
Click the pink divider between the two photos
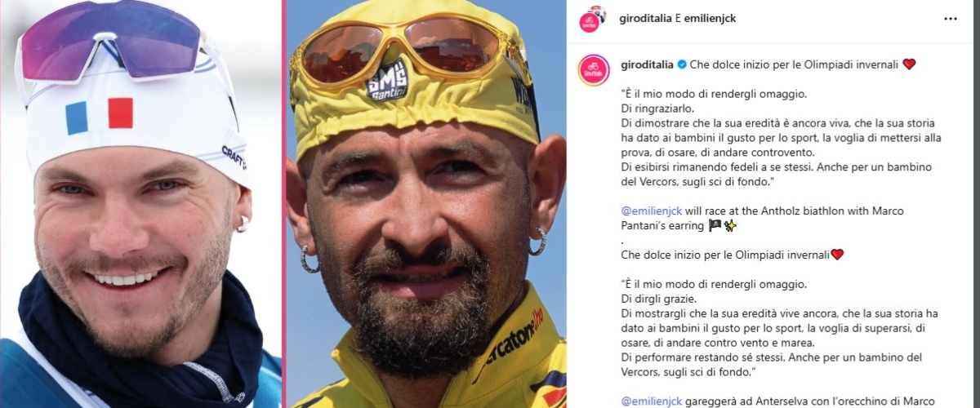283,204
